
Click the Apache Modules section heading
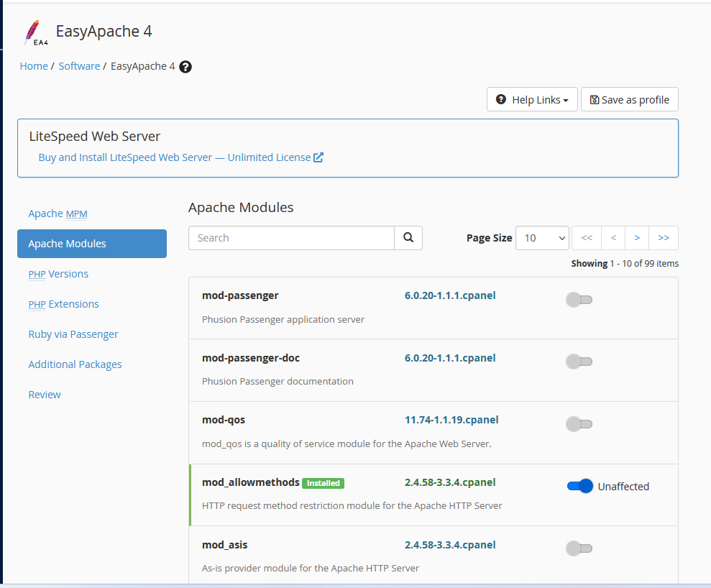(241, 208)
